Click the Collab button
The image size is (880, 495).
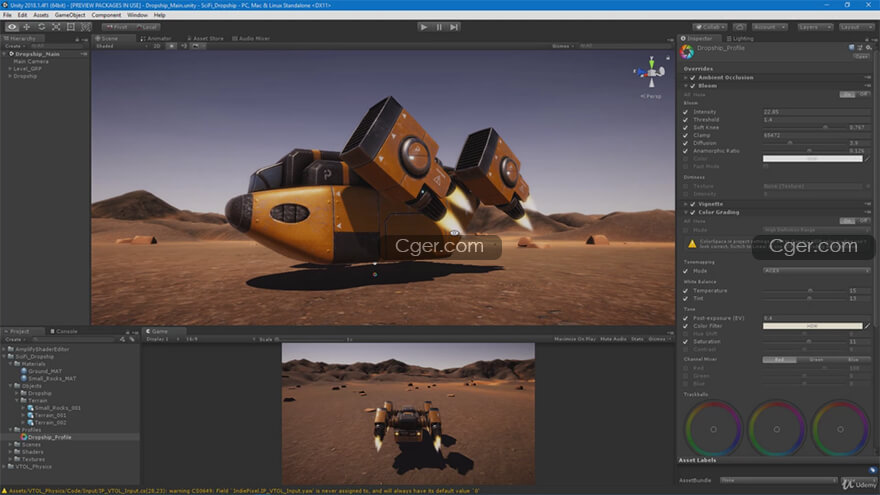(x=710, y=27)
